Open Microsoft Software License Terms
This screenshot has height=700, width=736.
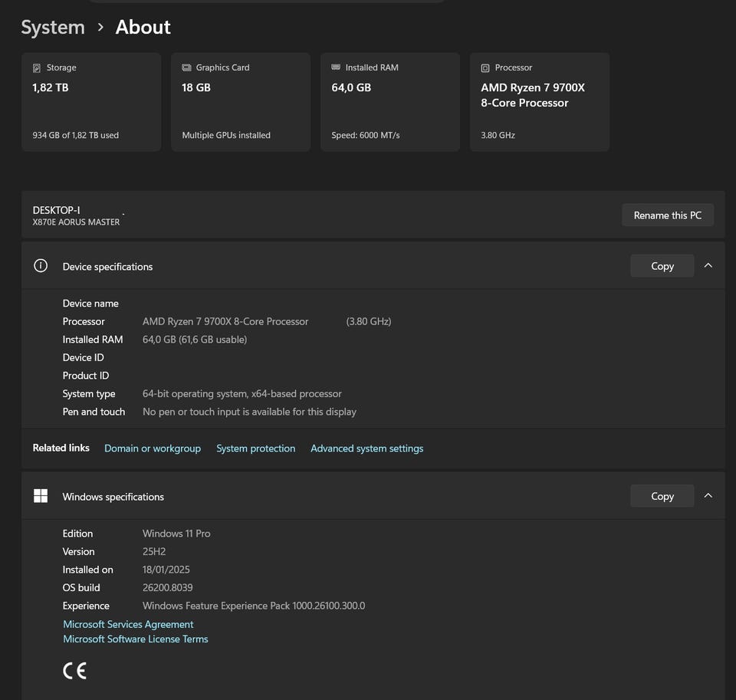tap(136, 639)
